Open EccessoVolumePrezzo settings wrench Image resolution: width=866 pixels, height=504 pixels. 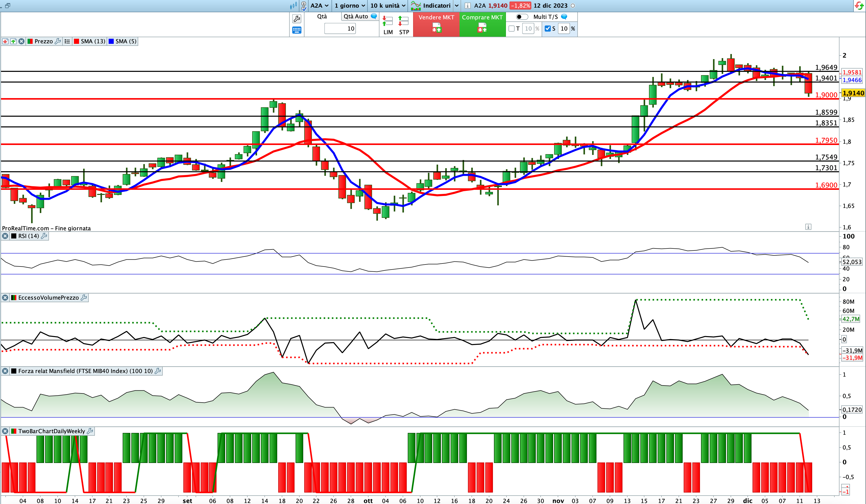[83, 298]
